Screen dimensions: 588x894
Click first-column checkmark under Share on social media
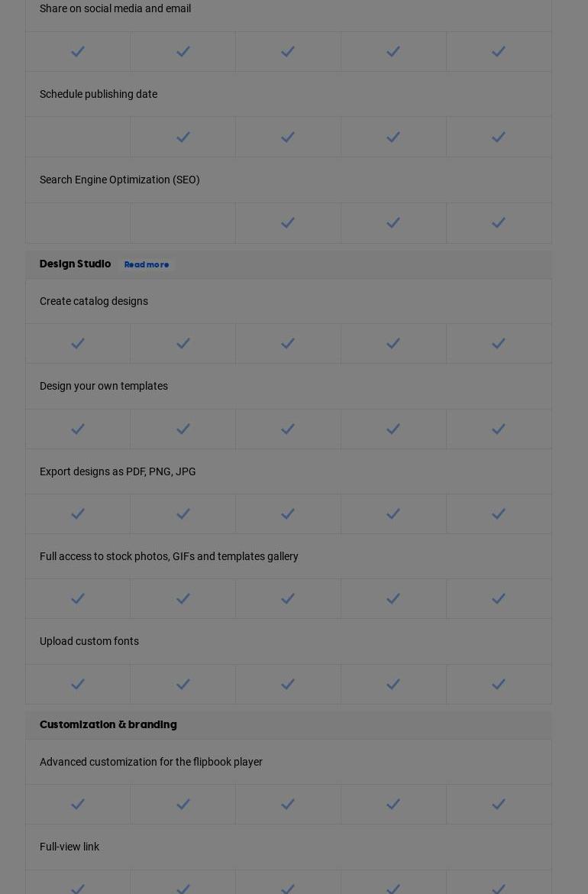click(78, 52)
